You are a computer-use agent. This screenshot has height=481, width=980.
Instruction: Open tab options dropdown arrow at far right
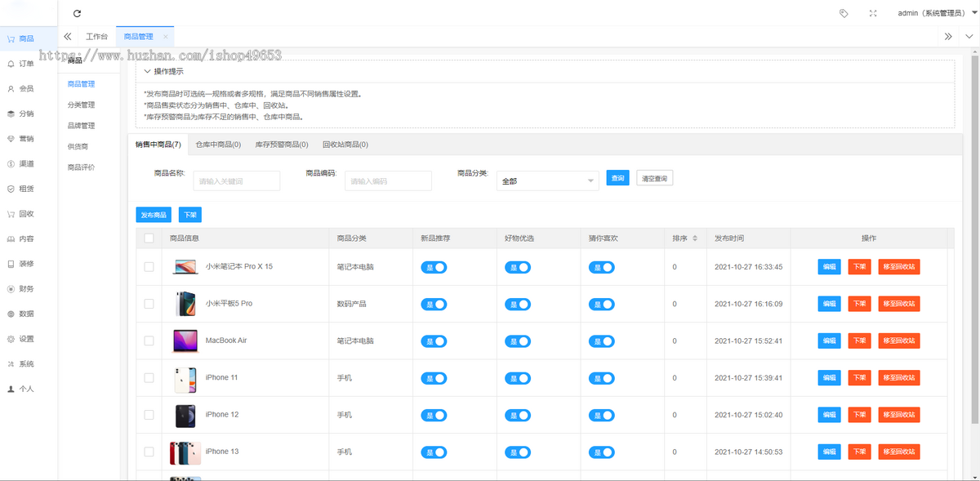(x=969, y=37)
